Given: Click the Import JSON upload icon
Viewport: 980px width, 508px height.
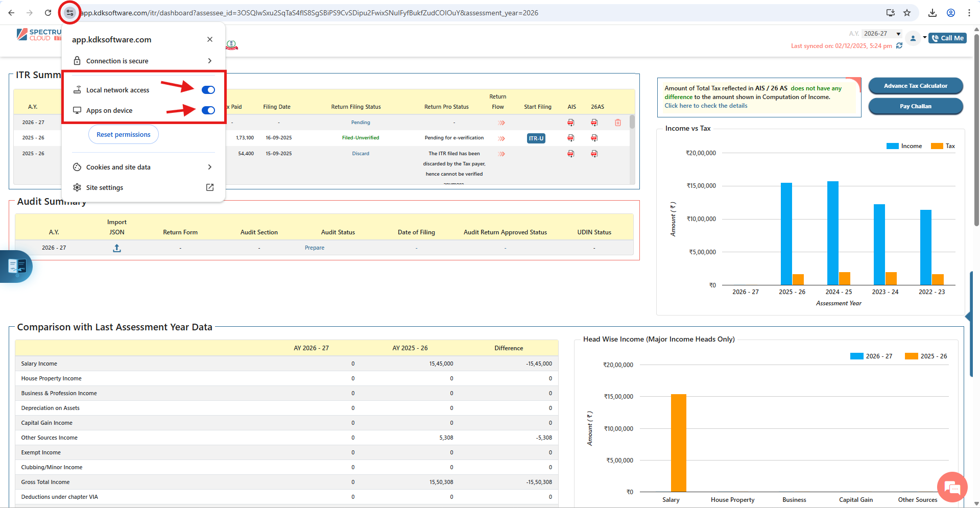Looking at the screenshot, I should click(x=117, y=248).
